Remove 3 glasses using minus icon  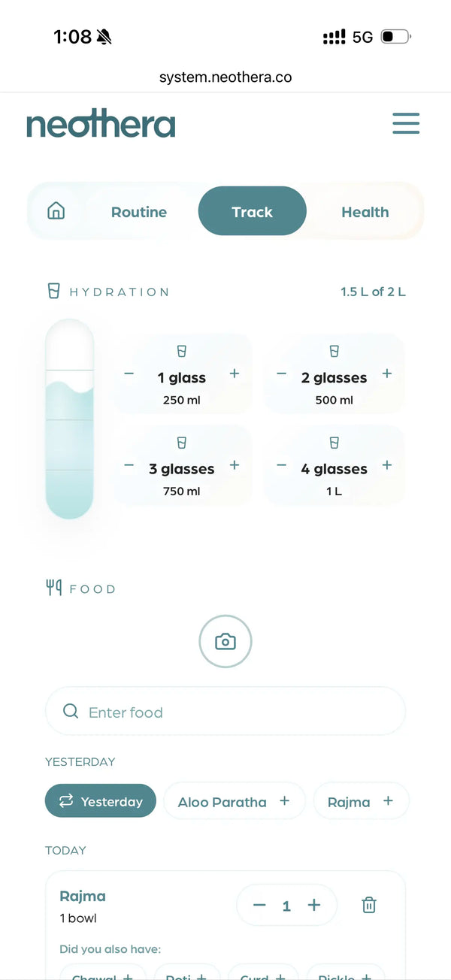129,465
